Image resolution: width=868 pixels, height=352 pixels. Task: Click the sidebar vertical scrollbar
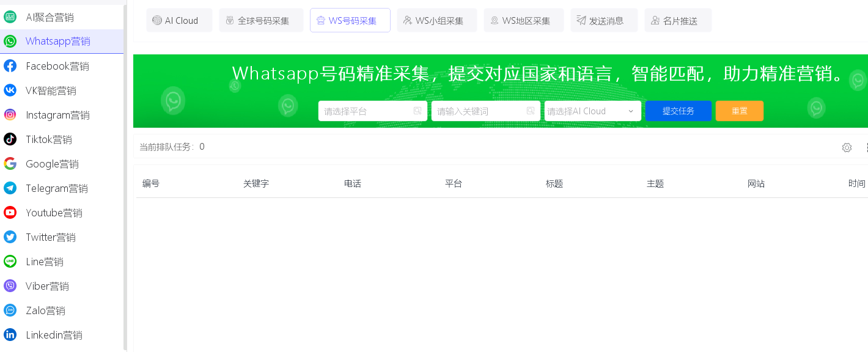(x=125, y=176)
